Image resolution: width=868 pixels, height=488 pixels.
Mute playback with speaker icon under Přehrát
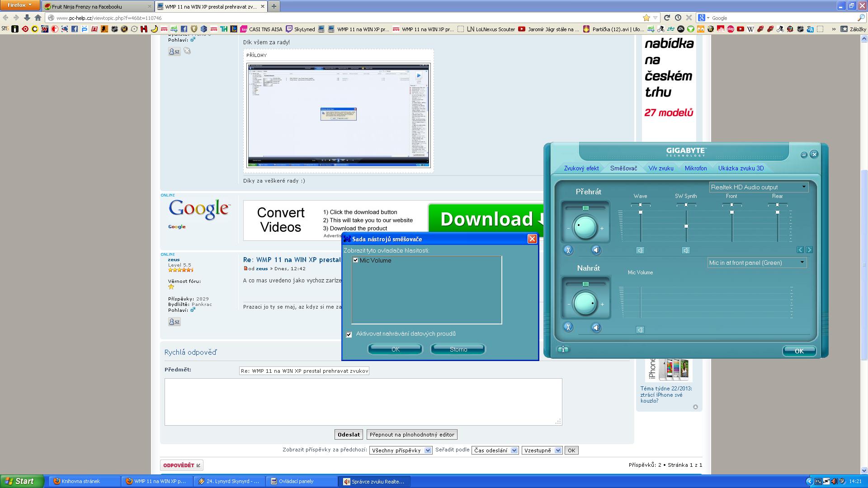coord(596,250)
